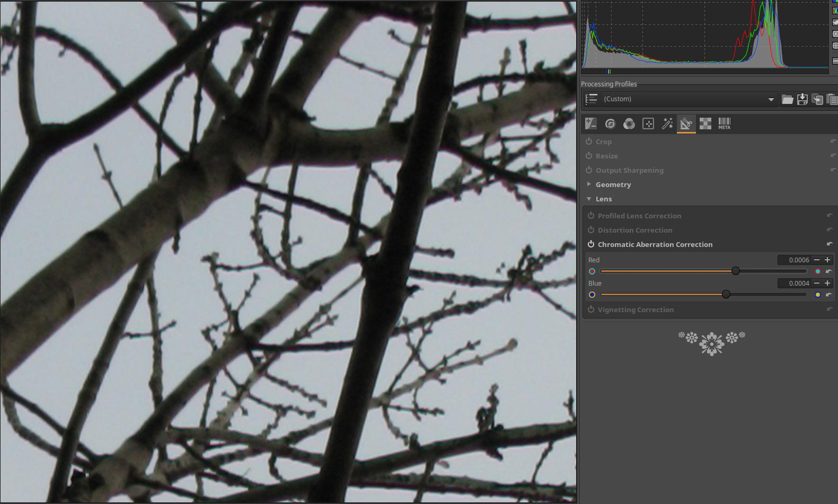838x504 pixels.
Task: Save current processing profile icon
Action: click(802, 99)
